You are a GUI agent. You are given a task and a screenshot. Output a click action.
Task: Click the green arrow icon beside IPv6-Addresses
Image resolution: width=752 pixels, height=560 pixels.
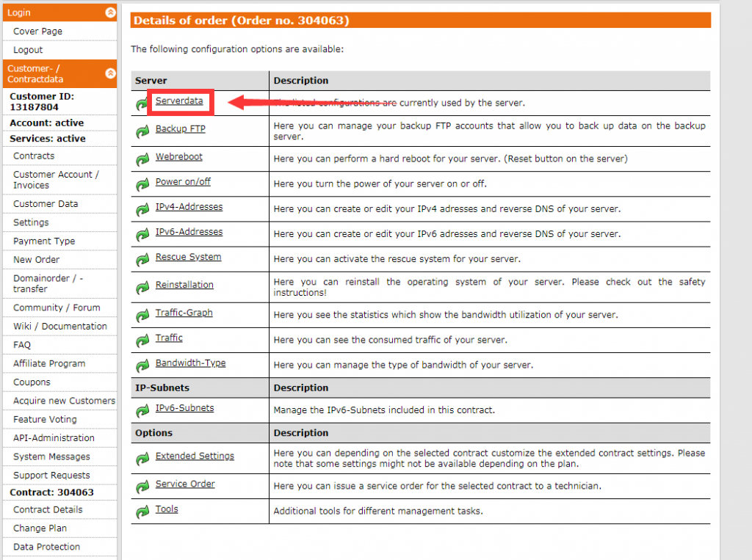pos(142,234)
